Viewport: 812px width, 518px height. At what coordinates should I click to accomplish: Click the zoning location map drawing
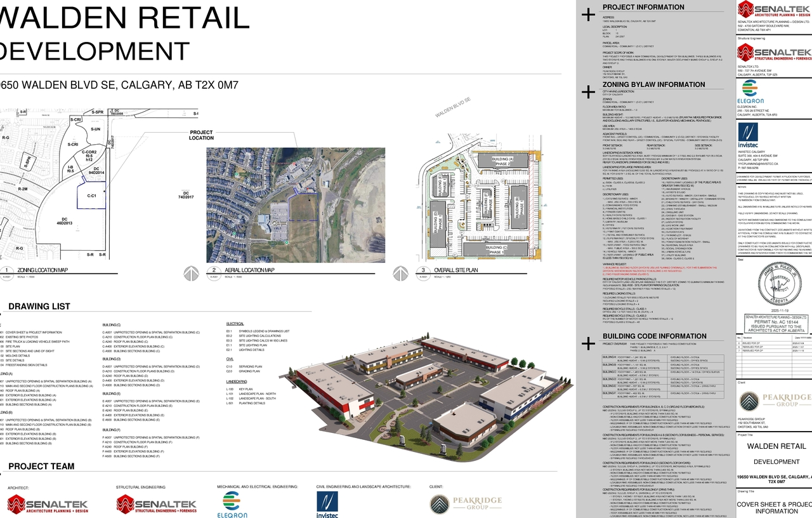click(99, 184)
